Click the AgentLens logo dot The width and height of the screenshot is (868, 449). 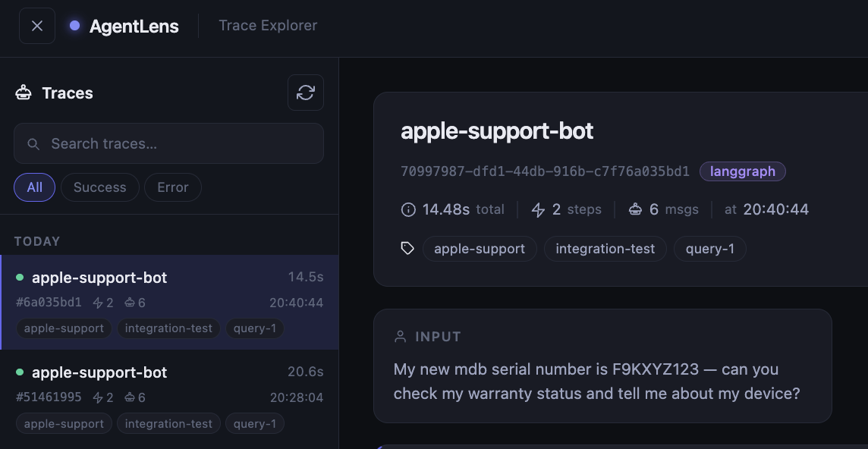74,26
